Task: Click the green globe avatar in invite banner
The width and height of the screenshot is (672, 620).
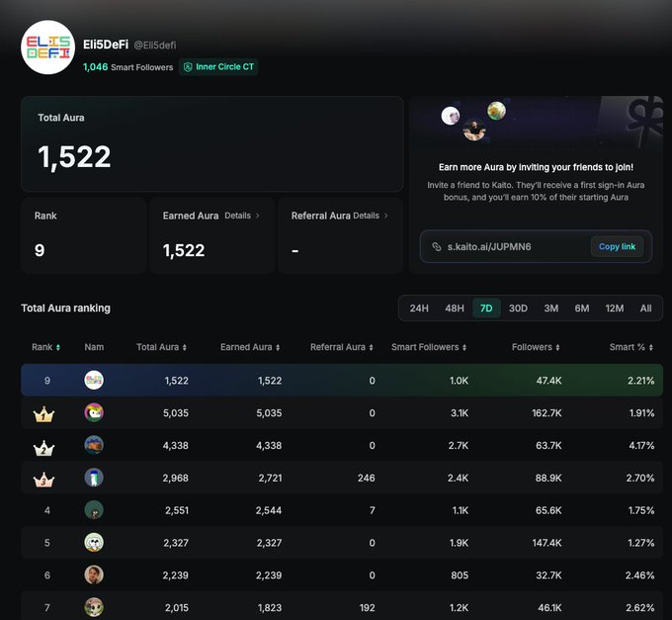Action: point(496,111)
